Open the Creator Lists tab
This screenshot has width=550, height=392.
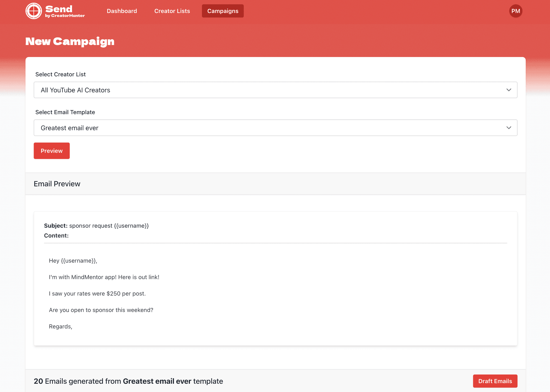coord(172,11)
